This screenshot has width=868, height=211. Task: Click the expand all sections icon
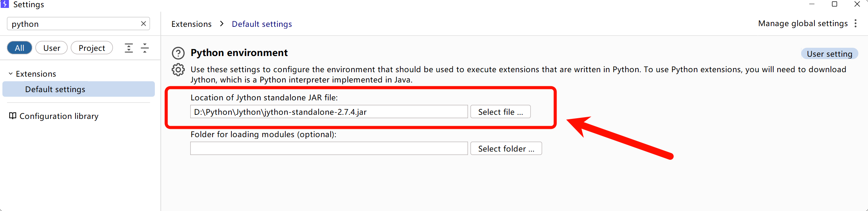pyautogui.click(x=129, y=48)
